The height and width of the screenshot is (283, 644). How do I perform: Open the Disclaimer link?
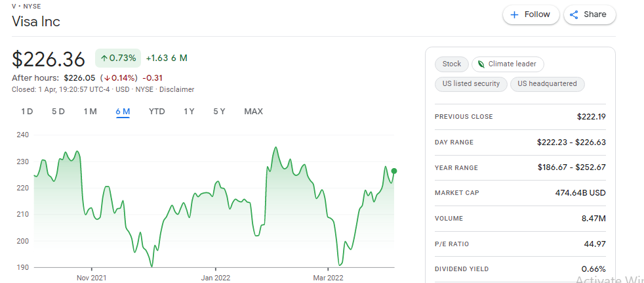176,89
